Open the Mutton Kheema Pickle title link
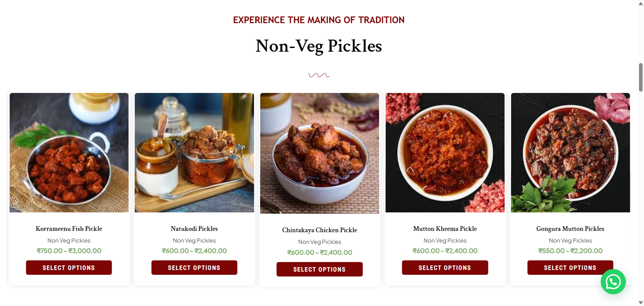Image resolution: width=644 pixels, height=306 pixels. click(x=445, y=229)
